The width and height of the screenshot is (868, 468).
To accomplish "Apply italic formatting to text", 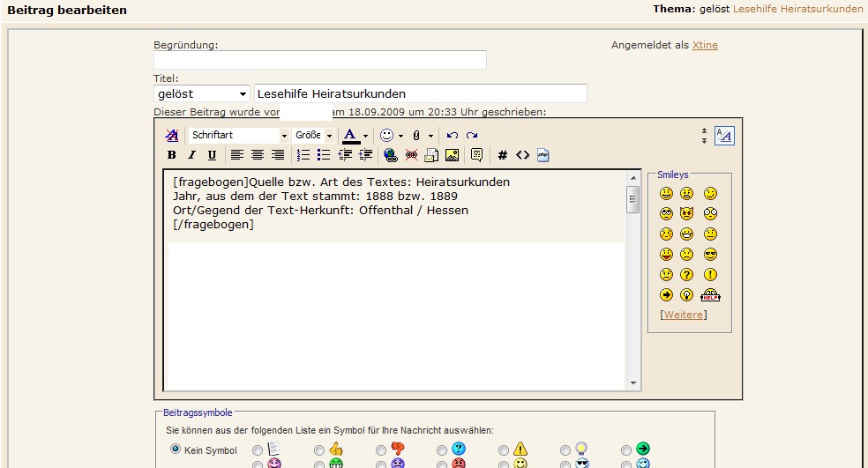I will (191, 155).
